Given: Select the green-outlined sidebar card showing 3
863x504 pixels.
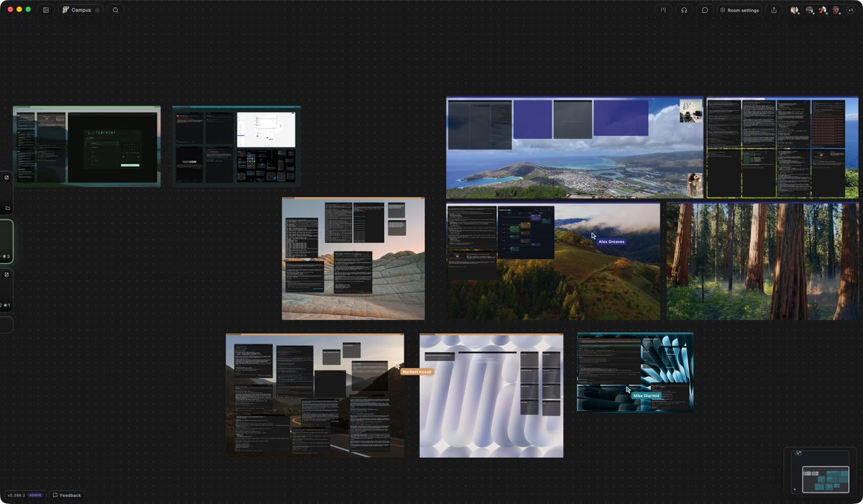Looking at the screenshot, I should point(6,242).
